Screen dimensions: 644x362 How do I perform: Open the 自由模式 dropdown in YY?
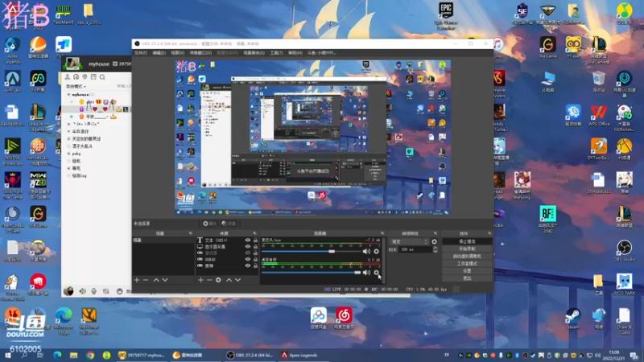point(76,86)
